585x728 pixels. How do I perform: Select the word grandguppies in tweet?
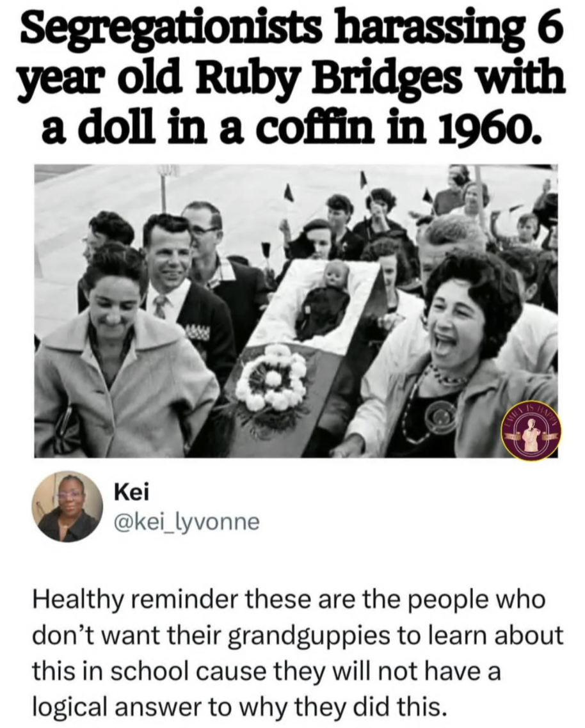pos(309,635)
